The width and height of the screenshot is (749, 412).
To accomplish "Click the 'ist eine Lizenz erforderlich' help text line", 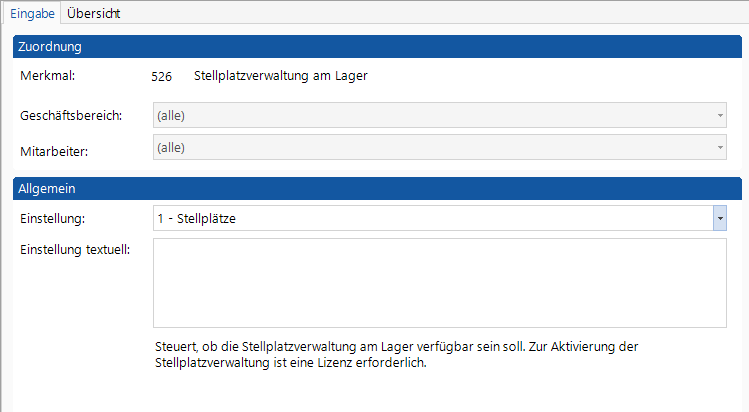I will 290,363.
